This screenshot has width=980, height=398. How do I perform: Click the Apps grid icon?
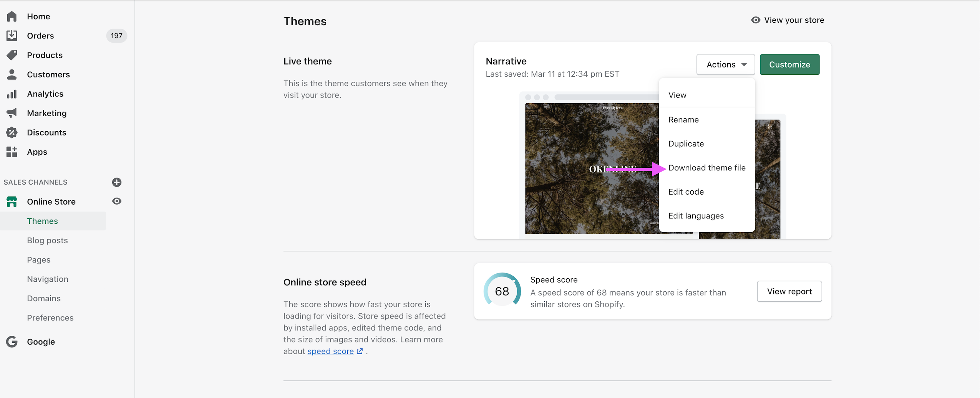12,152
